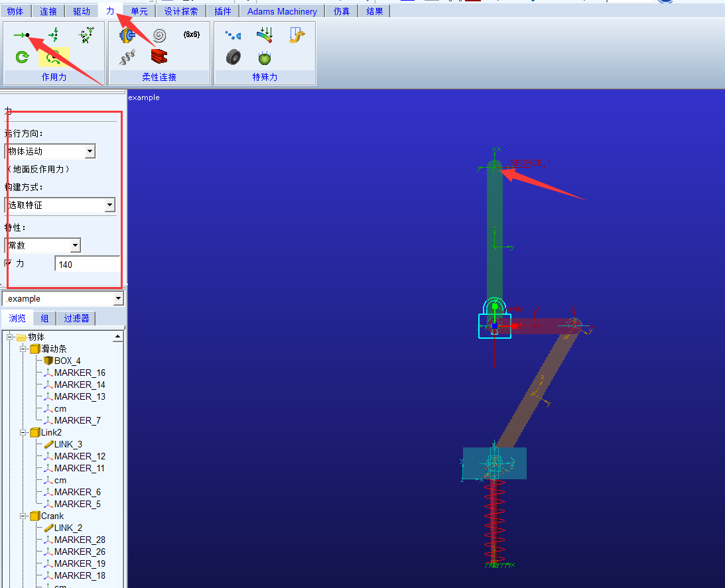
Task: Select the gravity green apple icon
Action: click(265, 58)
